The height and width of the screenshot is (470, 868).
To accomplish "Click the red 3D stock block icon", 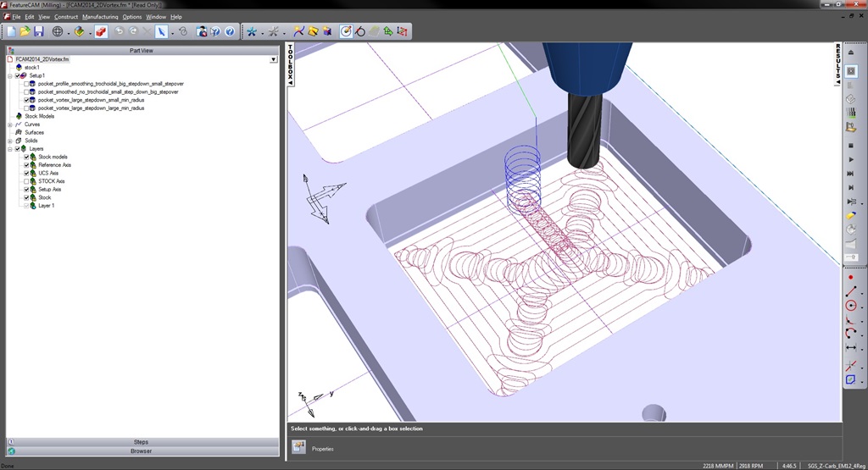I will pyautogui.click(x=101, y=31).
